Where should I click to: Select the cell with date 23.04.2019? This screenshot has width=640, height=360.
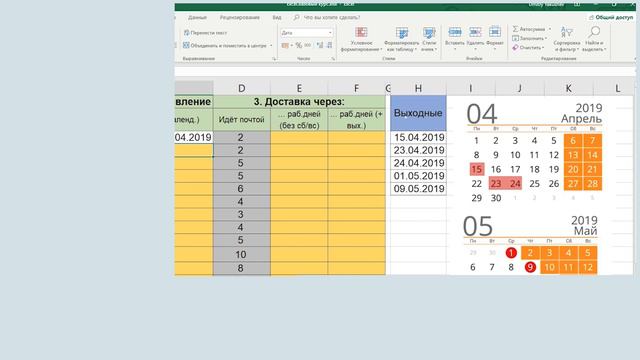pos(418,150)
